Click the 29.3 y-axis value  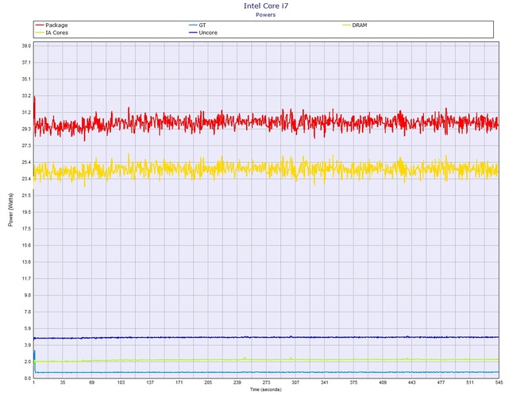pos(26,129)
